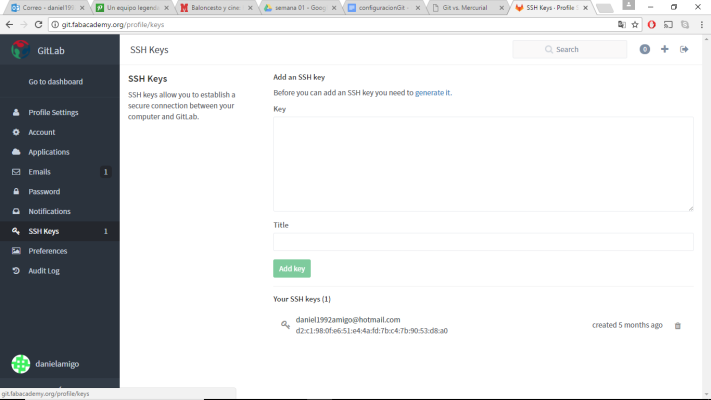
Task: Switch to Git vs. Mercurial browser tab
Action: (x=467, y=8)
